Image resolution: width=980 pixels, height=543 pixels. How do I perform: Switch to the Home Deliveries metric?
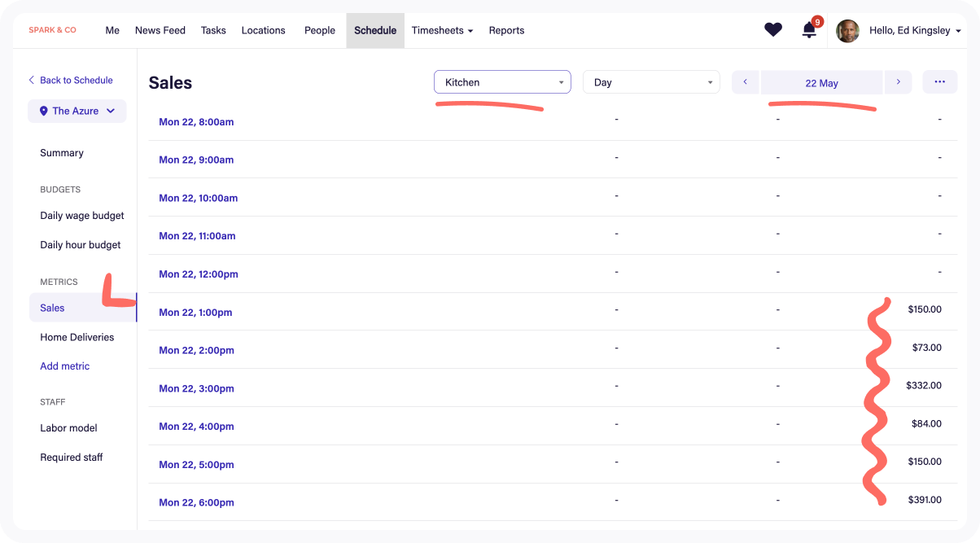tap(77, 336)
